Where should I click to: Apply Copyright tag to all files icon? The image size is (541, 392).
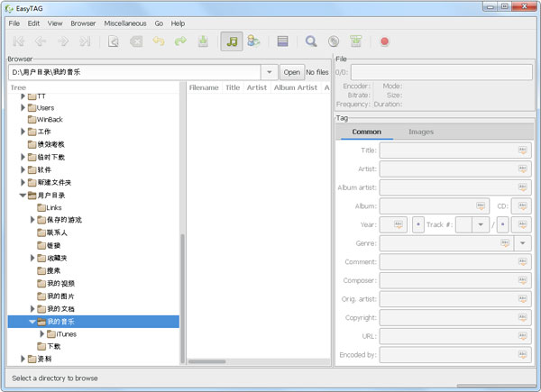tap(523, 317)
